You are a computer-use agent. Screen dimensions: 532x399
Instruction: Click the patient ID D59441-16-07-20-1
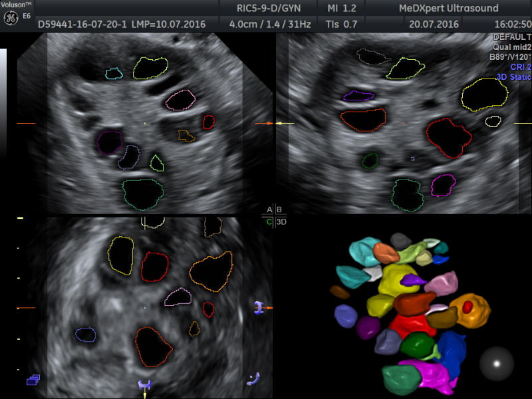tap(82, 24)
